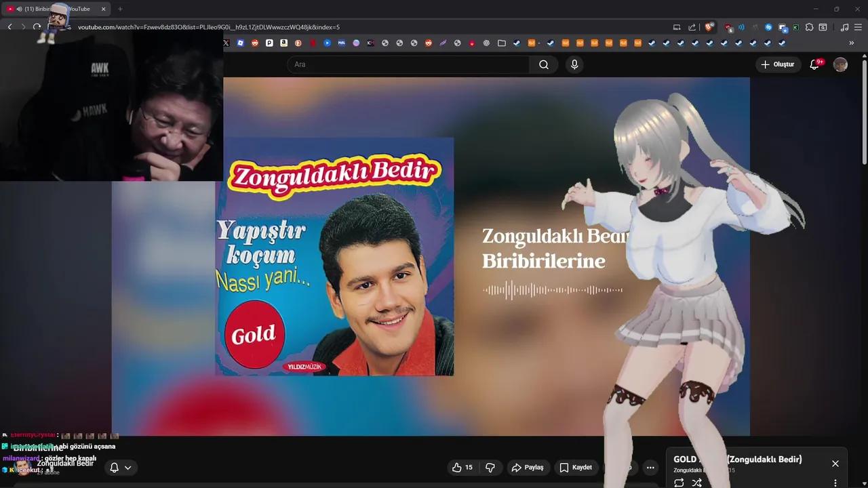Image resolution: width=868 pixels, height=488 pixels.
Task: Click the browser address bar URL
Action: point(209,27)
